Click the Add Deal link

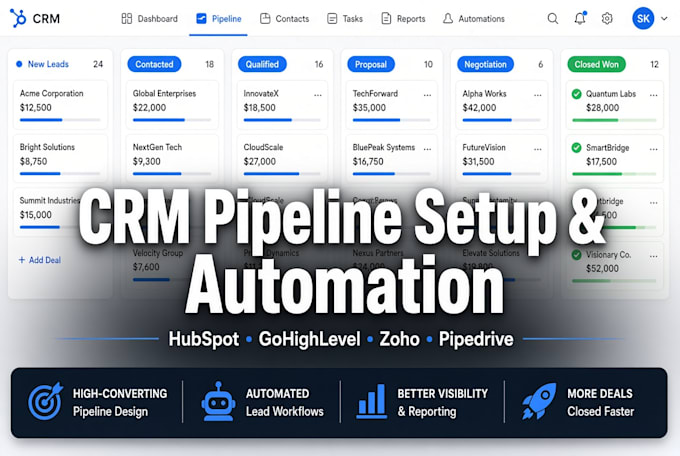pos(39,260)
